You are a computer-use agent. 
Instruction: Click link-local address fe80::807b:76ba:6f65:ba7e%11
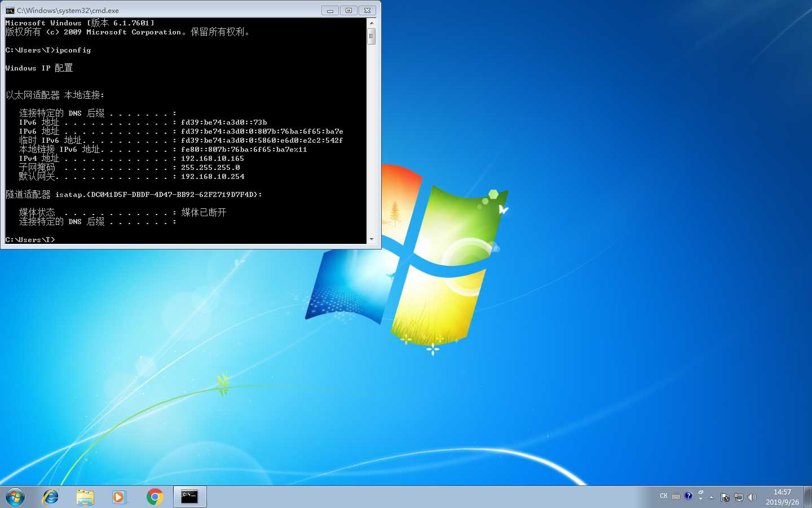point(244,150)
